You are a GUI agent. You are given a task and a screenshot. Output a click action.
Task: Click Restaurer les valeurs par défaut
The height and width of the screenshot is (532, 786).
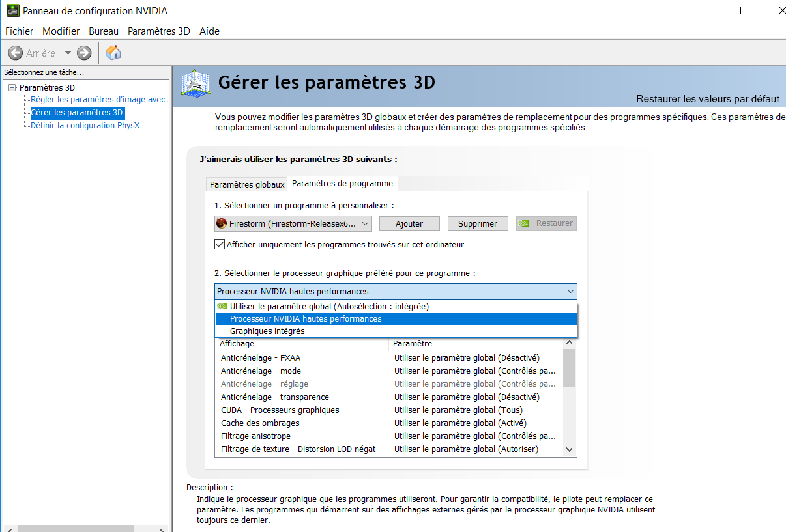[x=707, y=99]
